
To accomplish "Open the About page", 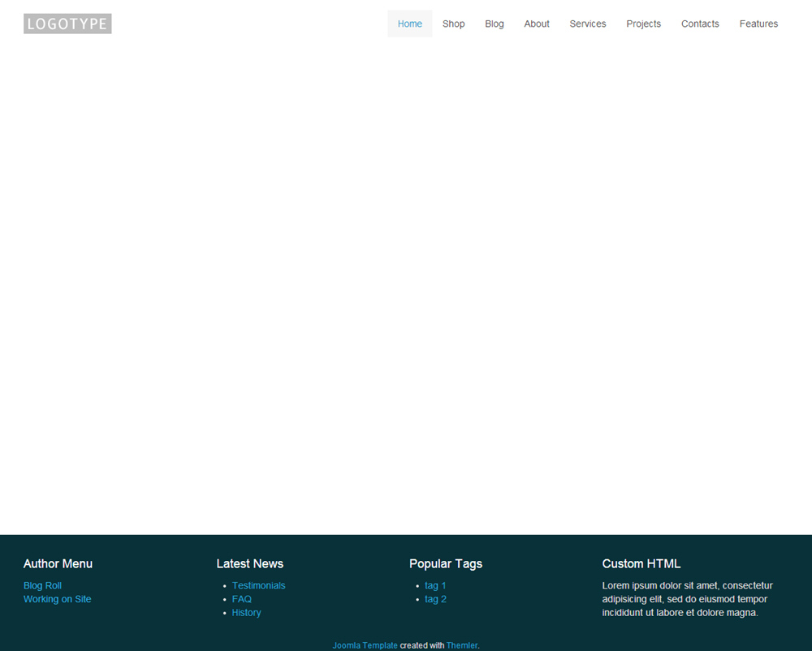I will point(537,24).
